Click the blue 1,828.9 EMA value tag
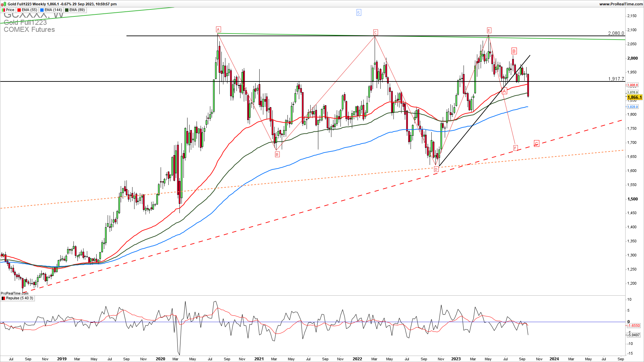The image size is (644, 362). [x=633, y=107]
